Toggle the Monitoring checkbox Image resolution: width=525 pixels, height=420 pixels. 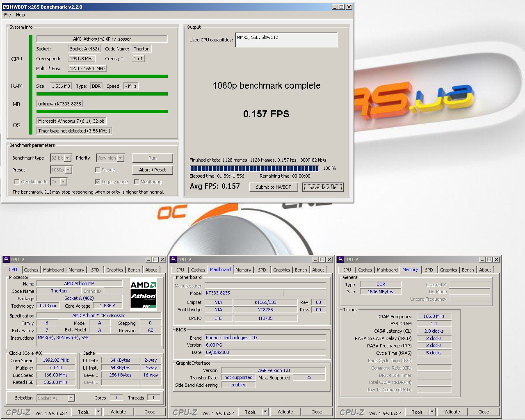[x=137, y=182]
